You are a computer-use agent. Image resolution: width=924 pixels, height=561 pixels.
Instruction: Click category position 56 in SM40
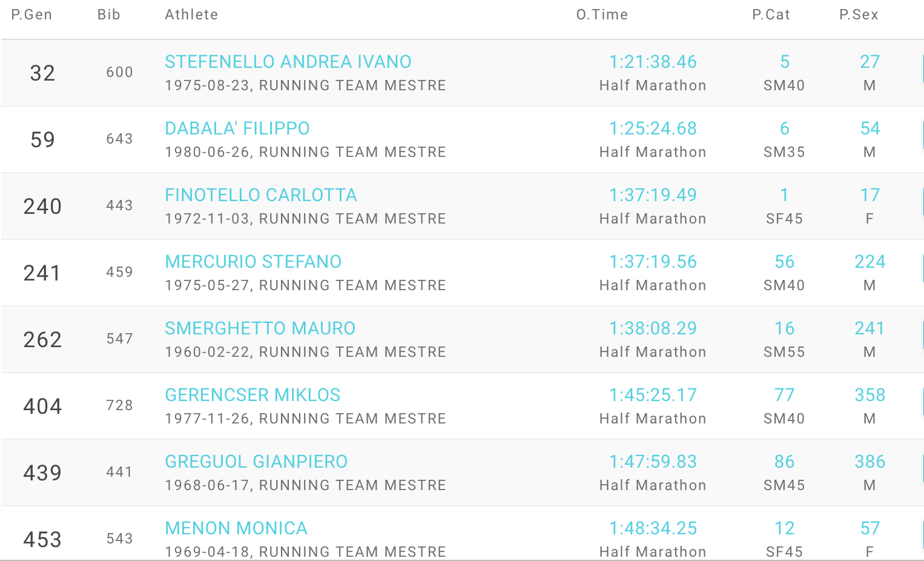pos(784,262)
